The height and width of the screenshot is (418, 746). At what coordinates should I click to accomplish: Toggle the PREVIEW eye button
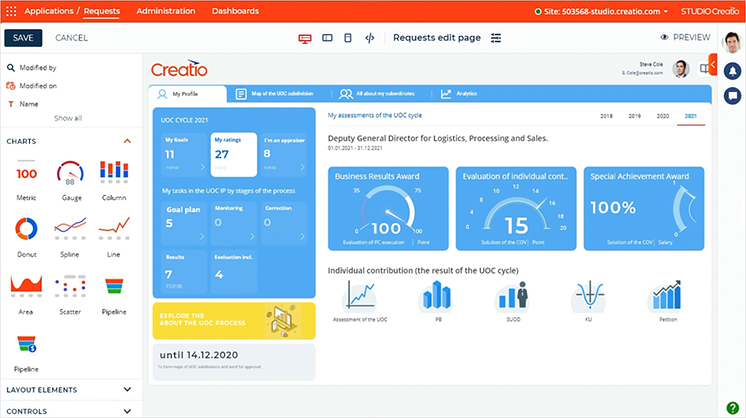685,38
